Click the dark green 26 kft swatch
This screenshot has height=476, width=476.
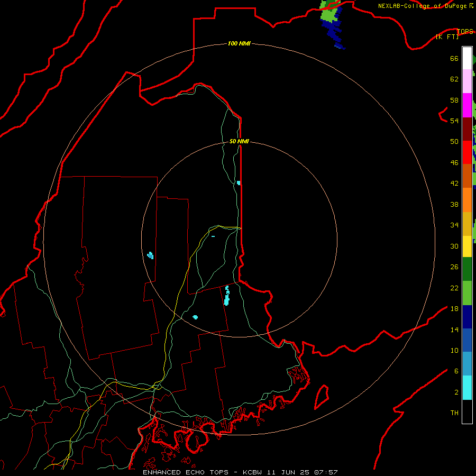point(467,269)
